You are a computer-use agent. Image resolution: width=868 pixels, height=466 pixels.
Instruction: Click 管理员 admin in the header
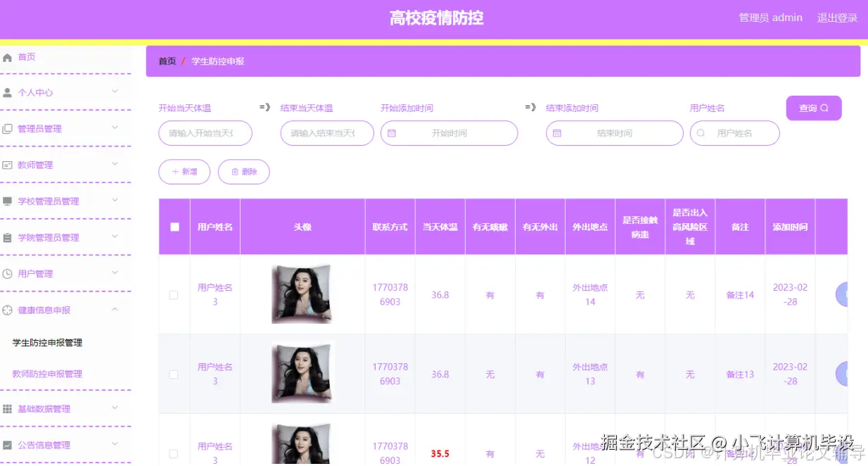point(770,18)
